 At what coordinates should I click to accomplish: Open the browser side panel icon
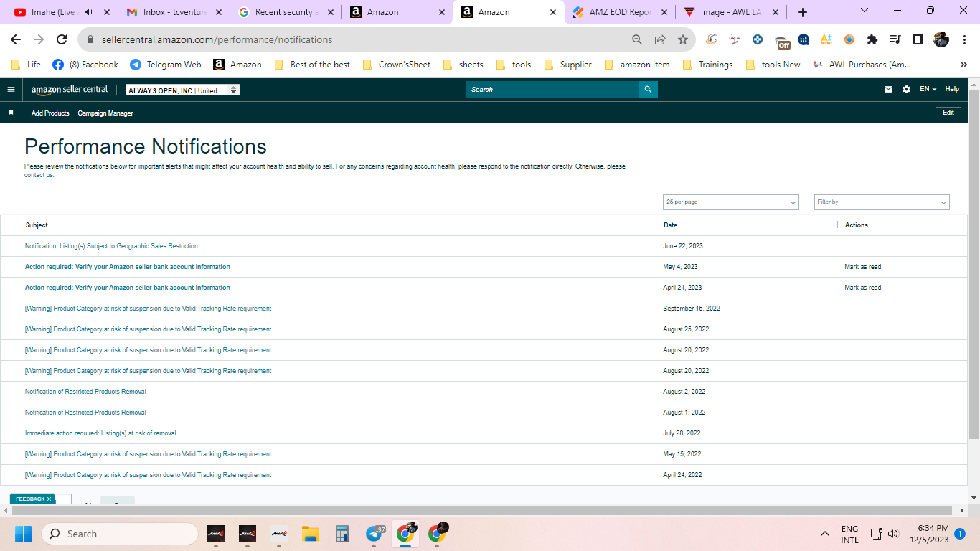click(918, 39)
